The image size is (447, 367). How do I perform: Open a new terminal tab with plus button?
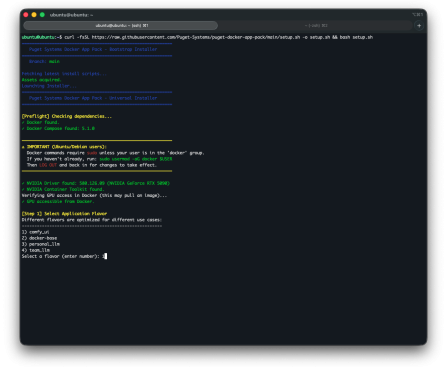[x=419, y=25]
